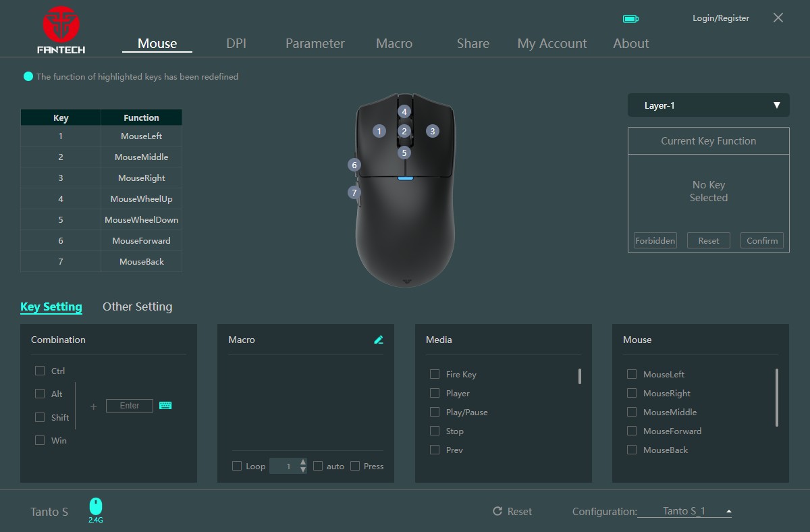Screen dimensions: 810x532
Task: Click the Reset label at the bottom
Action: tap(520, 512)
